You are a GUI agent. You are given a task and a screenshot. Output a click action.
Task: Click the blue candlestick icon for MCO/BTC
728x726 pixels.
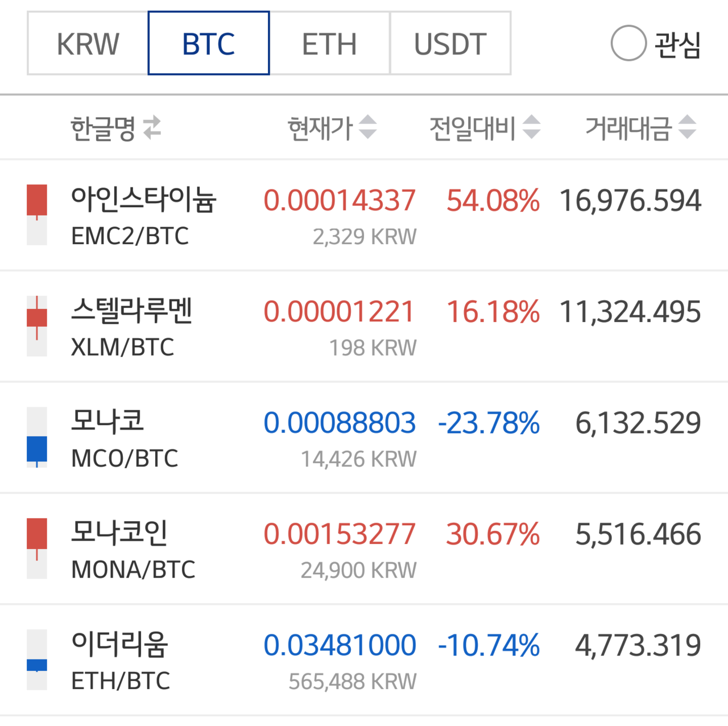click(x=36, y=436)
